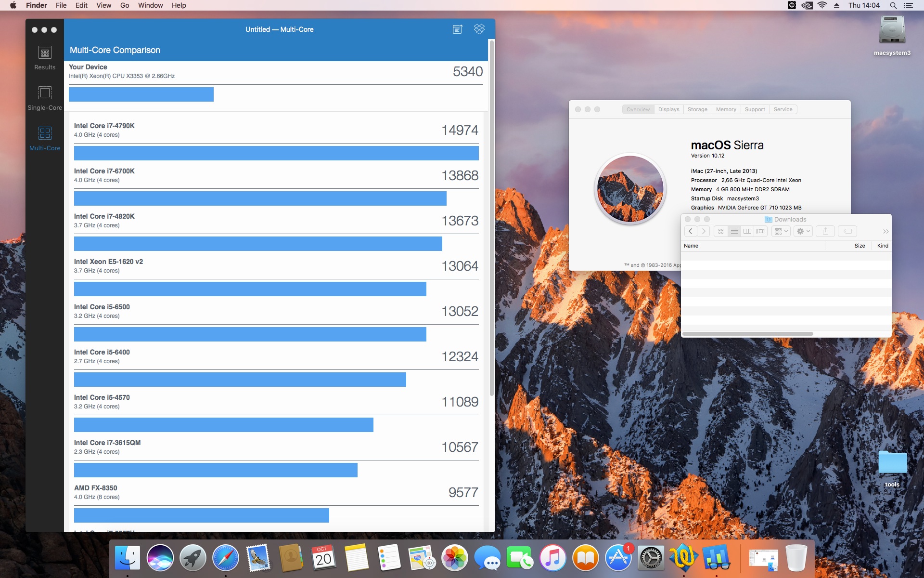Click the Dropbox icon in Geekbench title bar

(479, 29)
